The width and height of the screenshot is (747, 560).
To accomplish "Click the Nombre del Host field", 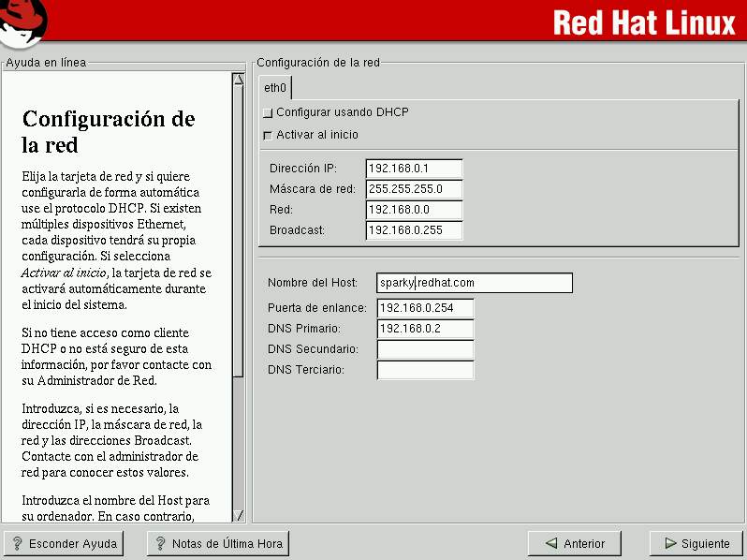I will tap(475, 283).
